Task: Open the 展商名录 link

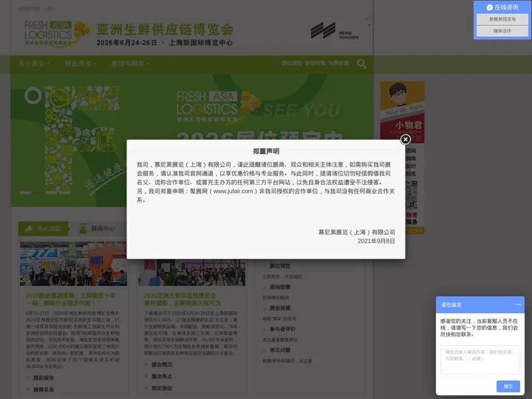Action: [44, 389]
